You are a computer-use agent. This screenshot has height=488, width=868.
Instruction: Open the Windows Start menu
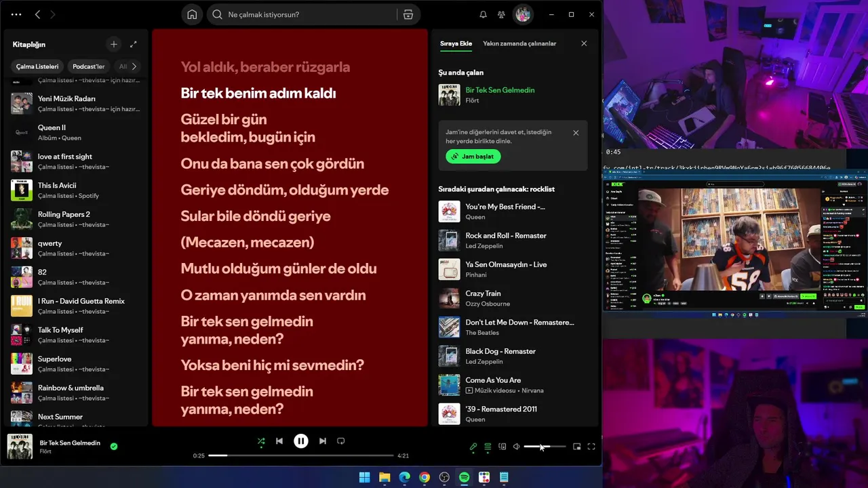pyautogui.click(x=364, y=477)
